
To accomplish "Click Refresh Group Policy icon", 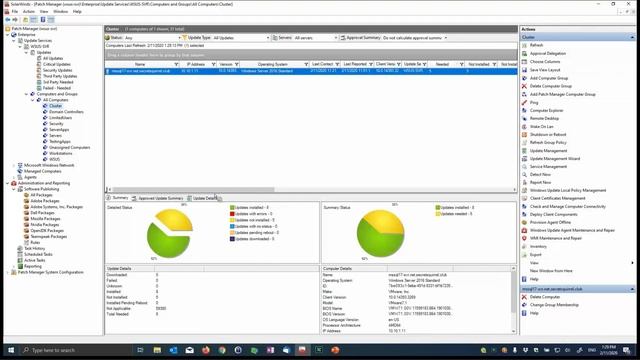I will coord(524,142).
